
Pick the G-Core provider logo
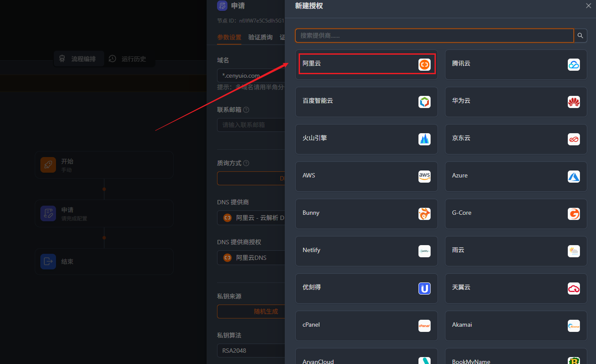pyautogui.click(x=573, y=214)
